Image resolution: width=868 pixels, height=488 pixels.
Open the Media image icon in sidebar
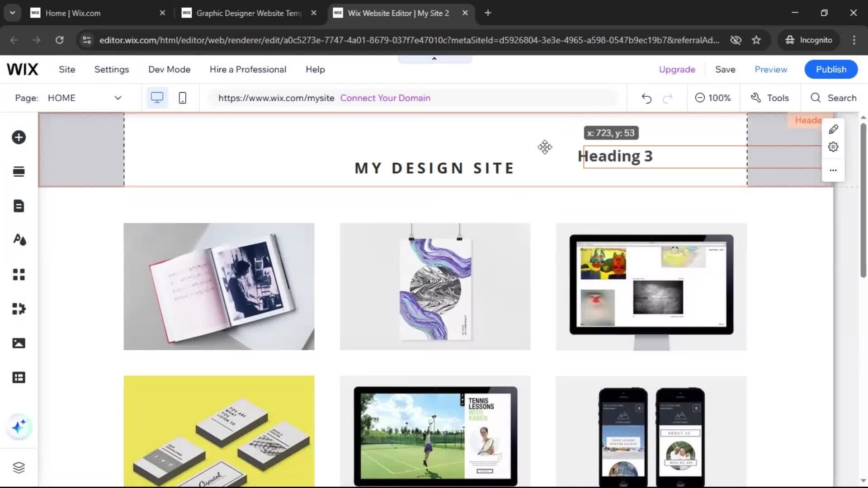19,343
